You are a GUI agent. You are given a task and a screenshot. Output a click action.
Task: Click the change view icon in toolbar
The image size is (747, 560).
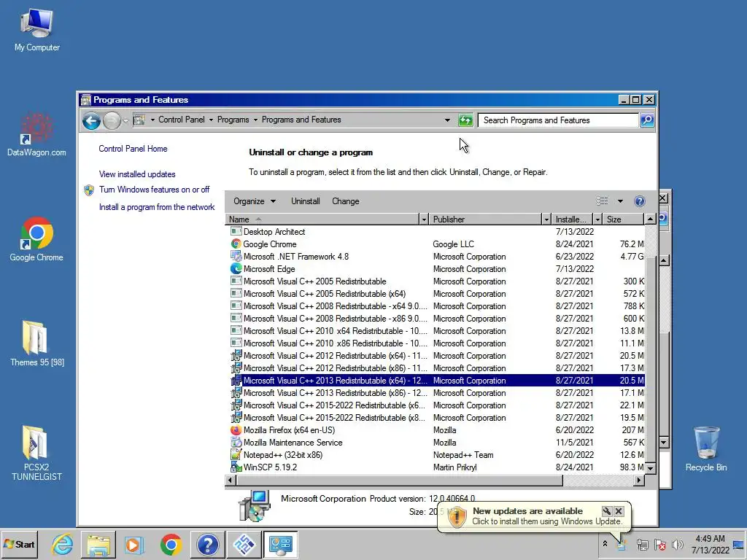pyautogui.click(x=602, y=201)
